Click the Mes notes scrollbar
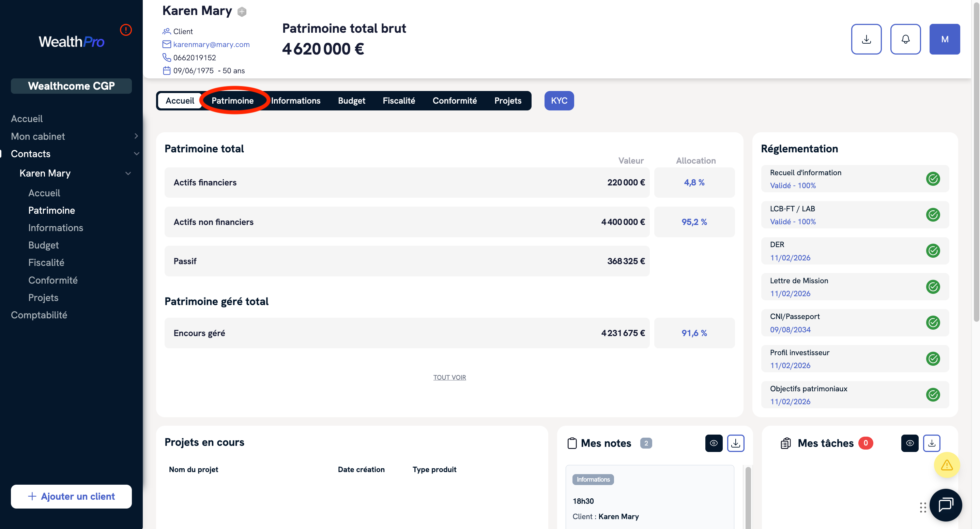Image resolution: width=980 pixels, height=529 pixels. coord(748,495)
